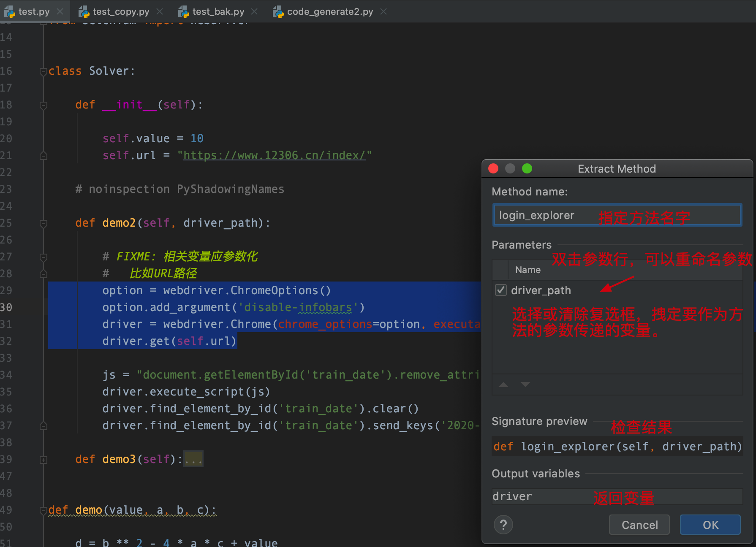Collapse the __init__ method fold marker
Viewport: 756px width, 547px height.
pyautogui.click(x=43, y=106)
